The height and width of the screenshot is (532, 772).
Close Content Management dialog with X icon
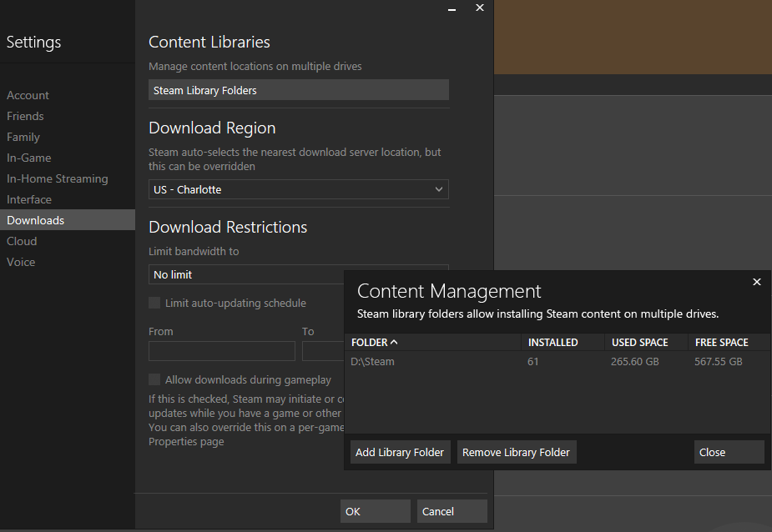coord(757,282)
